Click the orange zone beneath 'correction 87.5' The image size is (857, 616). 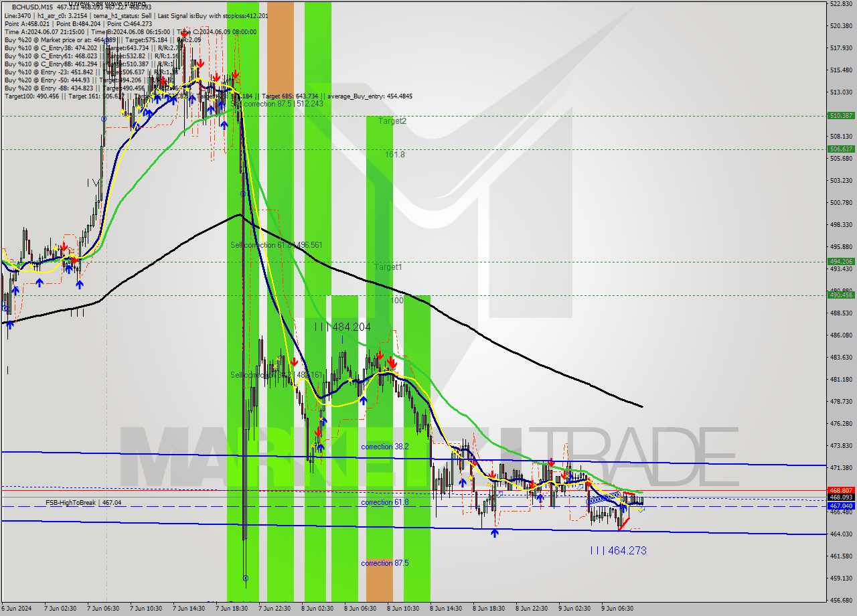[x=379, y=579]
